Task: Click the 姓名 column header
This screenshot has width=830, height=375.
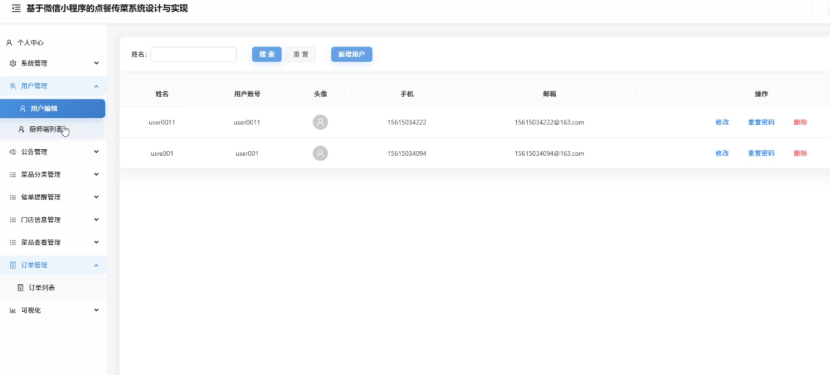Action: pos(162,94)
